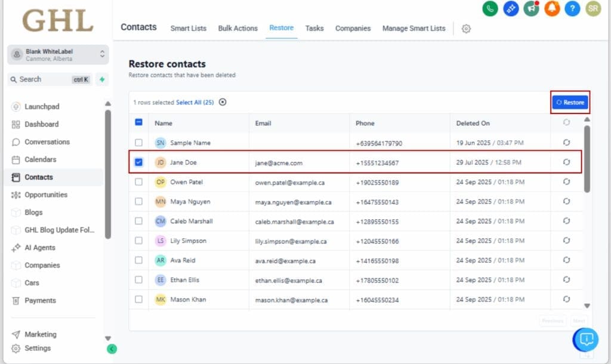The width and height of the screenshot is (611, 364).
Task: Click the refresh icon on Jane Doe's row
Action: click(x=566, y=162)
